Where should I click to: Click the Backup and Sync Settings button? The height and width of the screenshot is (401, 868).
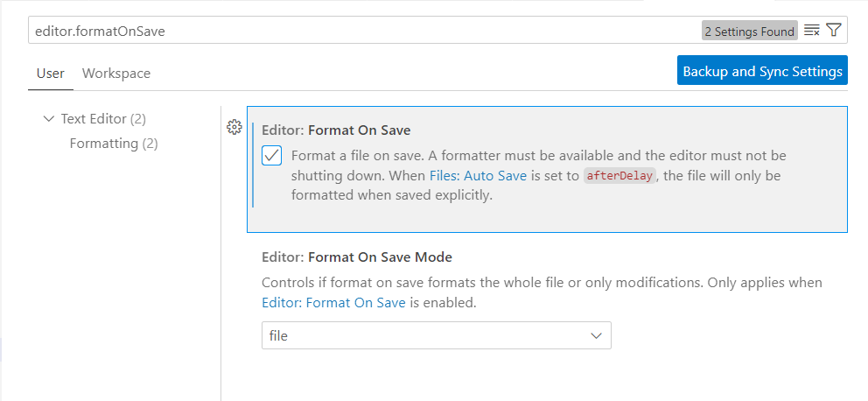762,71
